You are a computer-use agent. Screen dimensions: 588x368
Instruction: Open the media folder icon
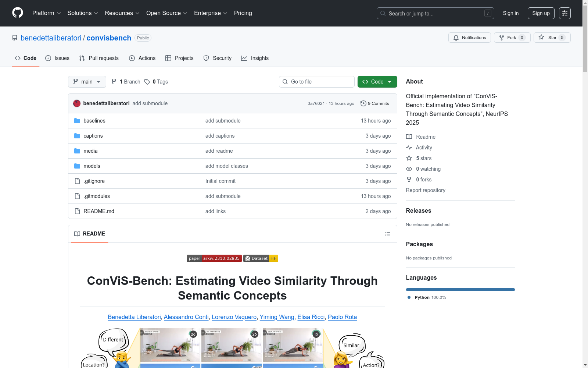(x=77, y=151)
